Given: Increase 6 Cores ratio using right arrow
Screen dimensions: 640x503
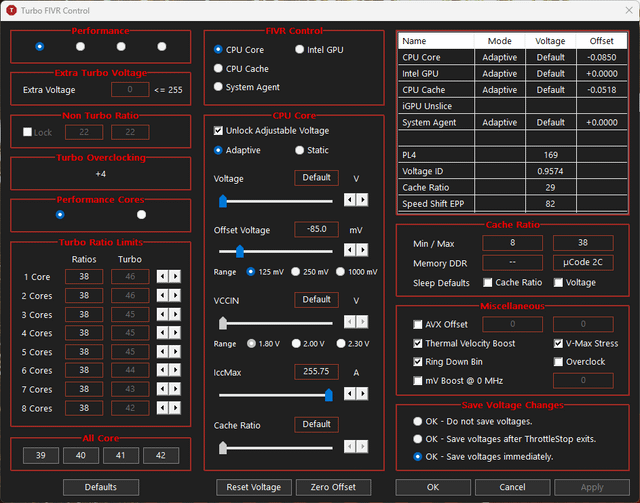Looking at the screenshot, I should click(175, 370).
